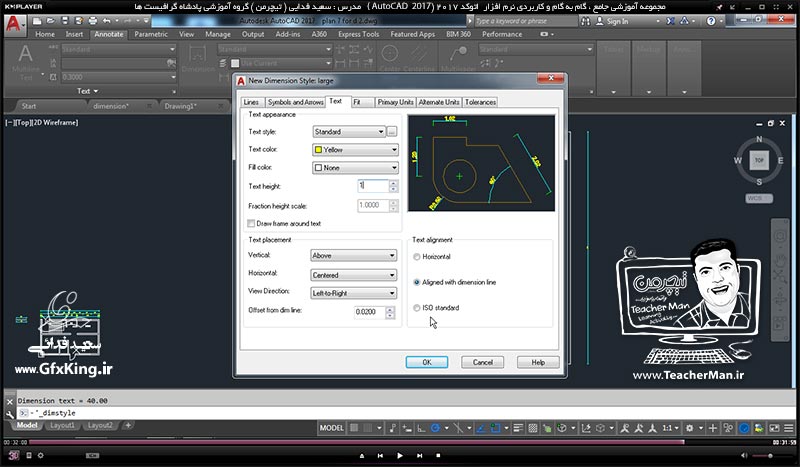Screen dimensions: 800x467
Task: Click the Autodesk Exchange X icon
Action: pos(670,21)
